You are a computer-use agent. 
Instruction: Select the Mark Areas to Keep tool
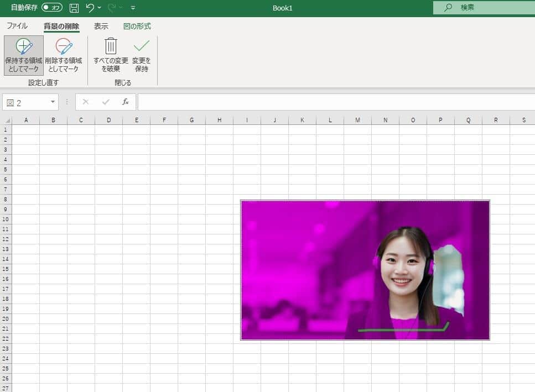click(x=23, y=55)
